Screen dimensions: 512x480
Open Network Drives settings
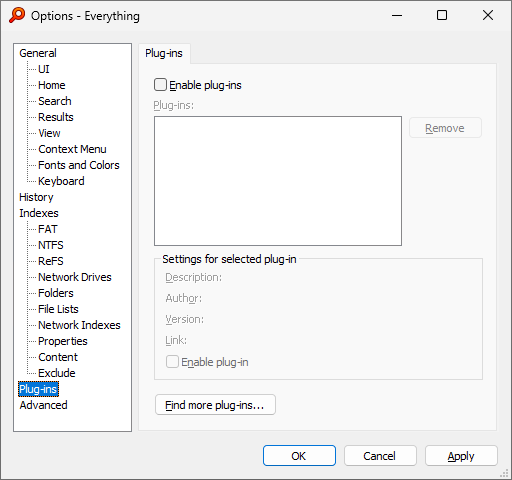pyautogui.click(x=75, y=277)
